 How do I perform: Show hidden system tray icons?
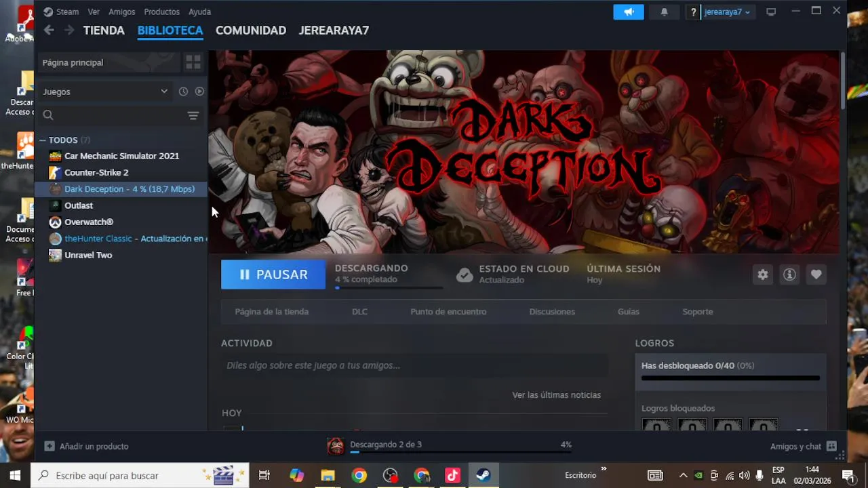[x=683, y=476]
